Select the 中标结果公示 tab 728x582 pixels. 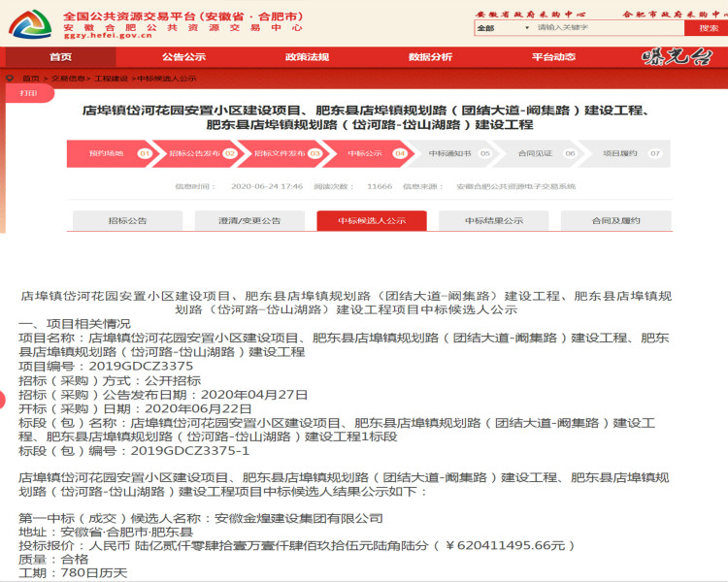tap(493, 221)
